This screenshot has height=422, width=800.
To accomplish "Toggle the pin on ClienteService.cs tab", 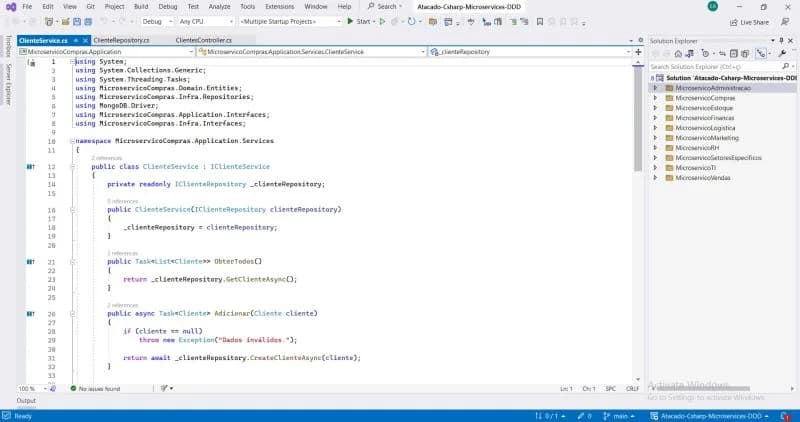I will pyautogui.click(x=76, y=40).
